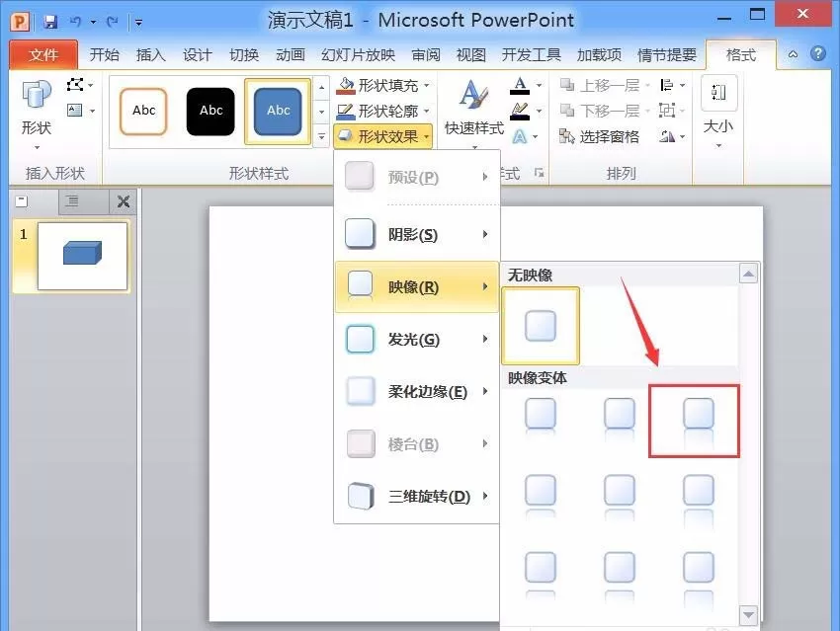The width and height of the screenshot is (840, 631).
Task: Select the blue Abc shape style
Action: coord(278,112)
